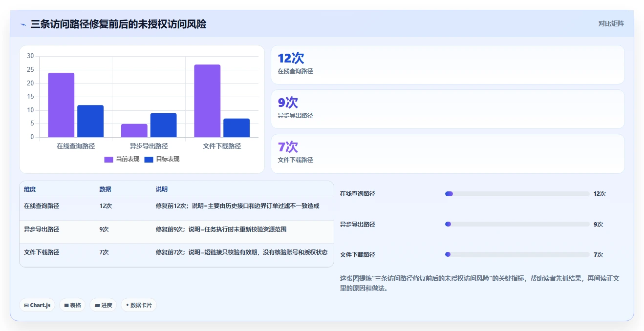Click description starting 修复前9次

click(x=221, y=229)
